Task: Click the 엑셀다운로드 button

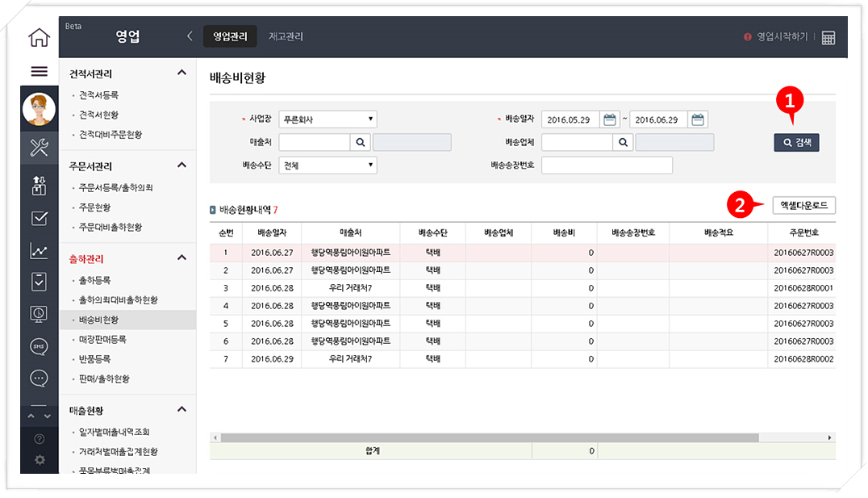Action: [803, 206]
